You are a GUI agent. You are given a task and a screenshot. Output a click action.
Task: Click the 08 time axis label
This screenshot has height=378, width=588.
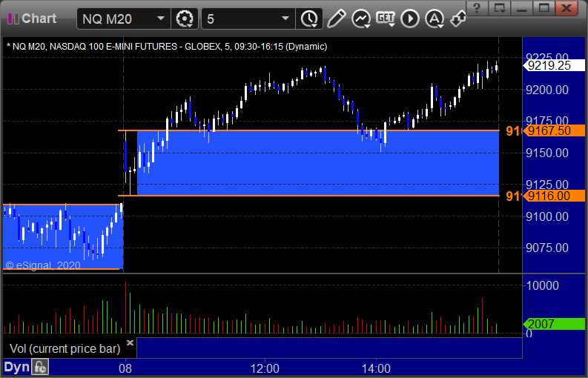tap(125, 368)
